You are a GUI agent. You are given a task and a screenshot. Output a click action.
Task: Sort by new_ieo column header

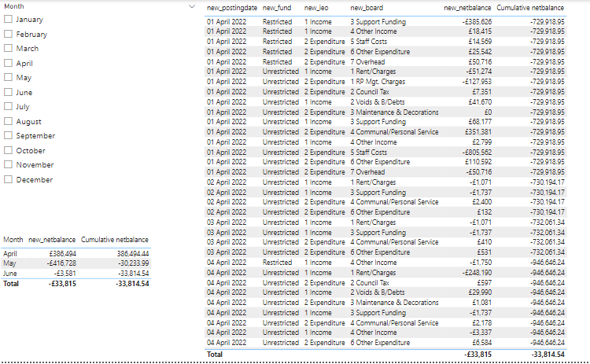tap(316, 8)
